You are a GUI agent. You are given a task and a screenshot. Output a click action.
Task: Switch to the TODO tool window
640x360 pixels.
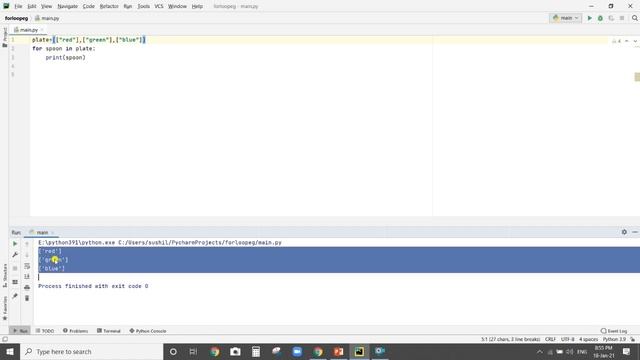click(x=45, y=331)
